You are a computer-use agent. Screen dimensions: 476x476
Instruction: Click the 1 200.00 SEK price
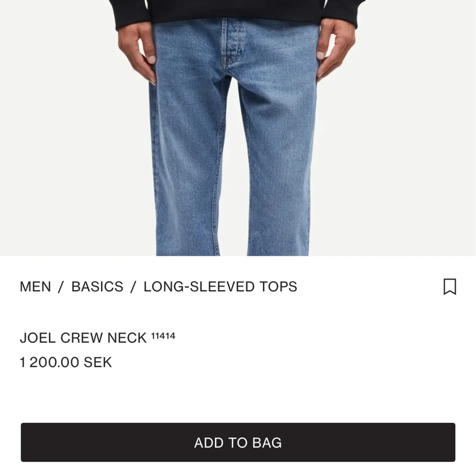click(66, 362)
